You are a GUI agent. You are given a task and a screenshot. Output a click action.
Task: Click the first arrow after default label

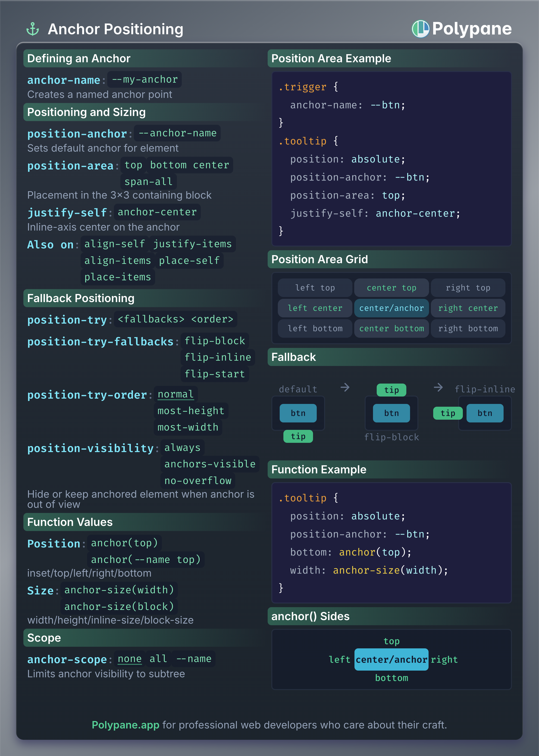pyautogui.click(x=345, y=387)
